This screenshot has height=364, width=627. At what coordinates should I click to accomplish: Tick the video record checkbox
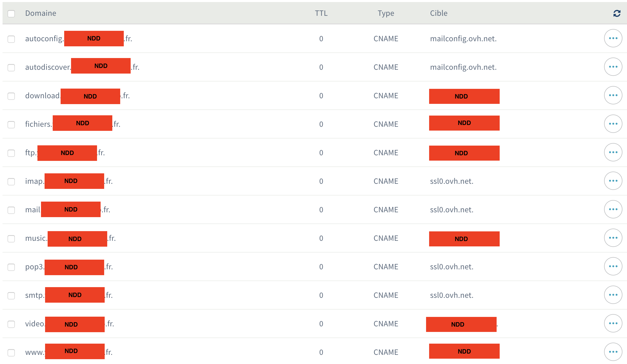tap(11, 324)
